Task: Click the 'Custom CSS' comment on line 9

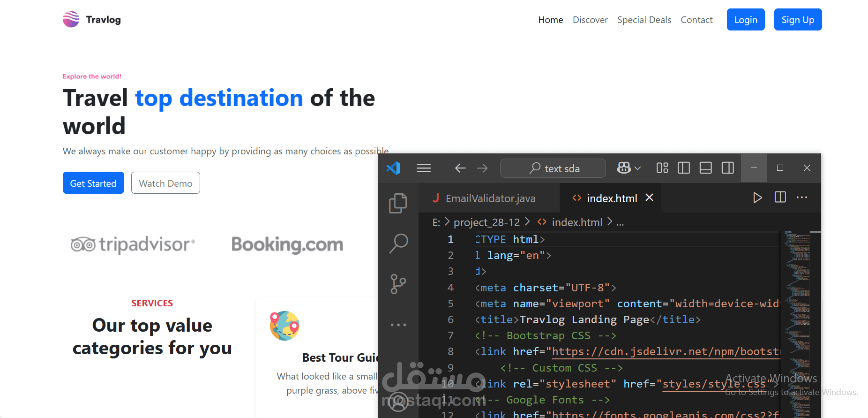Action: [x=561, y=368]
